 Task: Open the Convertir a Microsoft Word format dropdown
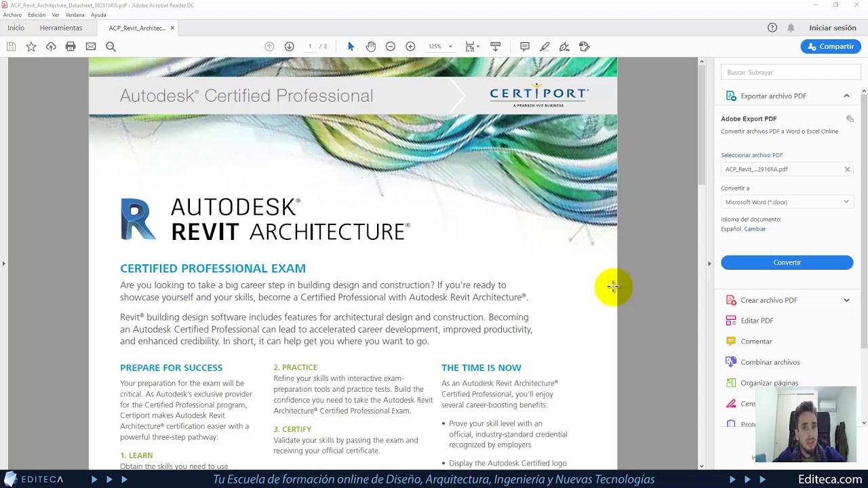(787, 202)
